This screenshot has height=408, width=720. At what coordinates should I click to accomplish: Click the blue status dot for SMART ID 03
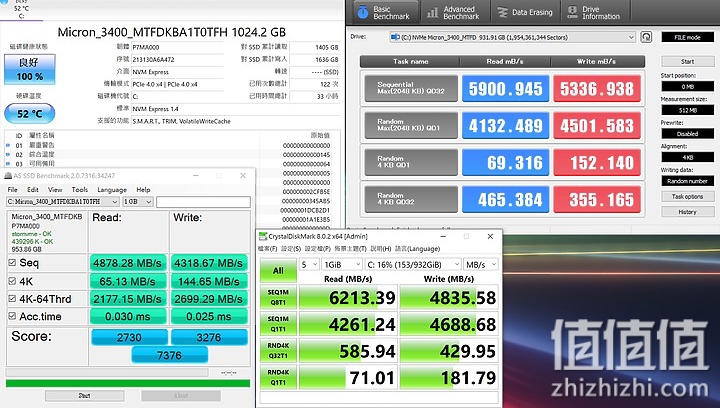[8, 163]
